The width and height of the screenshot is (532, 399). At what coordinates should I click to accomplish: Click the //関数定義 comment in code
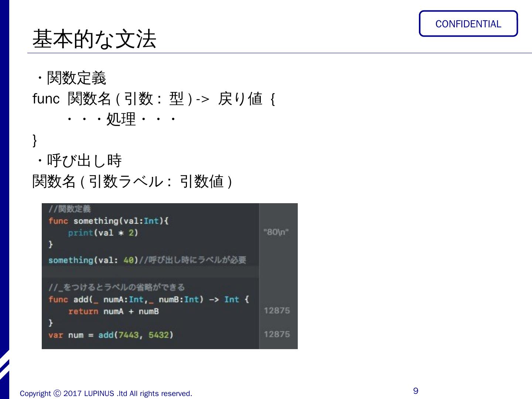69,209
